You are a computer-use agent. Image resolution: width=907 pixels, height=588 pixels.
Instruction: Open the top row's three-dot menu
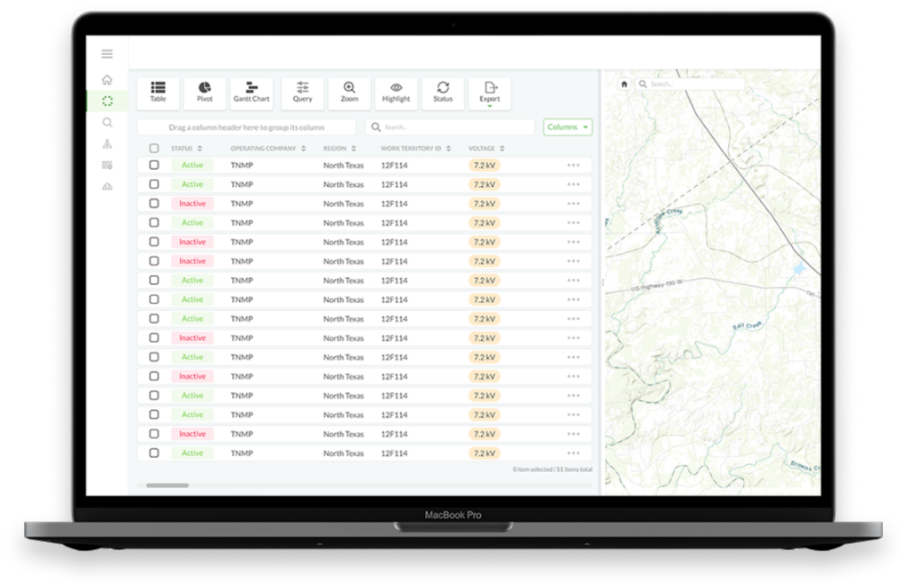[x=573, y=166]
